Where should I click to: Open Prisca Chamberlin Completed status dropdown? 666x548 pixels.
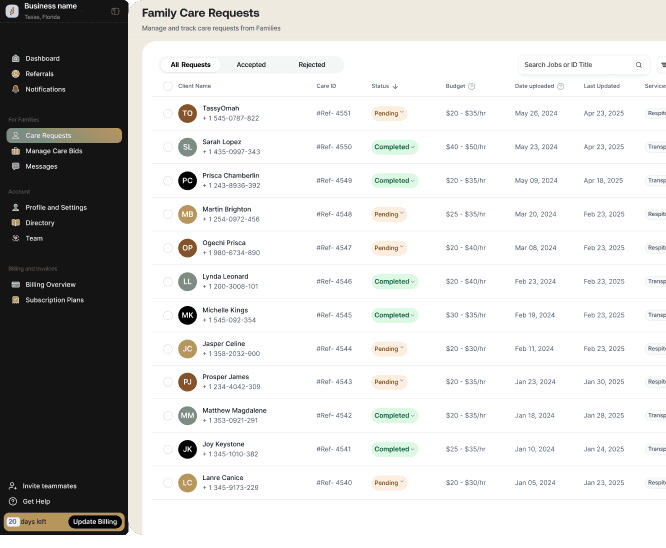coord(395,181)
